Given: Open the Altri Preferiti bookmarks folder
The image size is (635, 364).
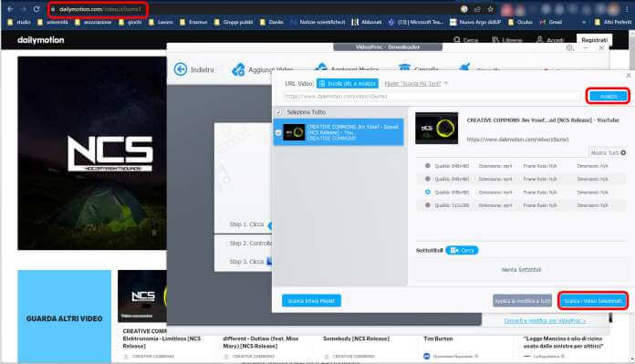Looking at the screenshot, I should [x=613, y=22].
